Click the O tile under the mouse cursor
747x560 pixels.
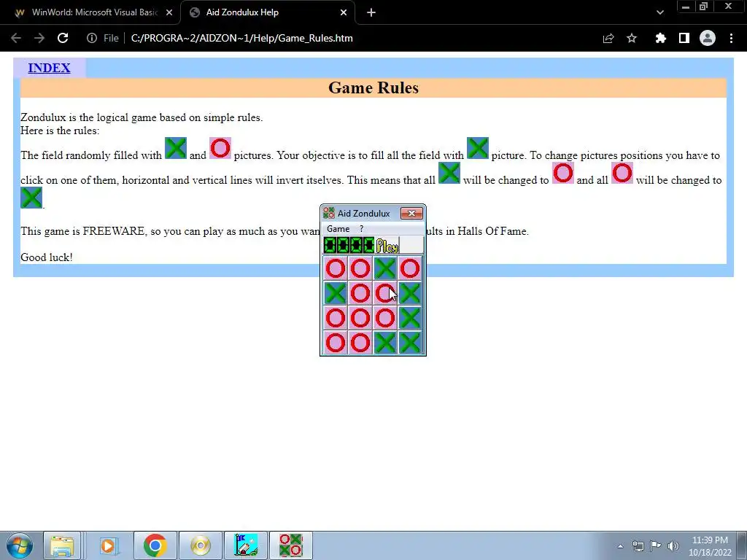point(385,293)
